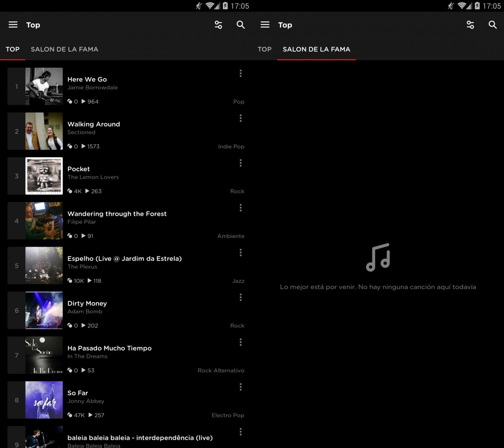The height and width of the screenshot is (448, 504).
Task: Select the TOP tab in the left screen
Action: point(13,49)
